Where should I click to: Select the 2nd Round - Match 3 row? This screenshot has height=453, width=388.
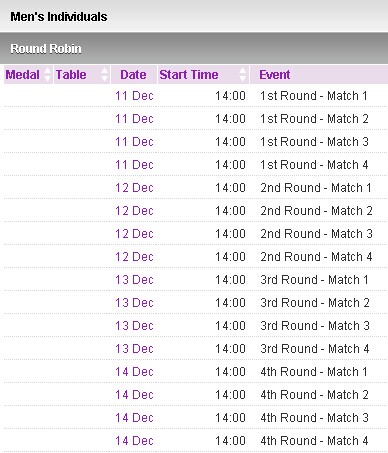point(195,234)
